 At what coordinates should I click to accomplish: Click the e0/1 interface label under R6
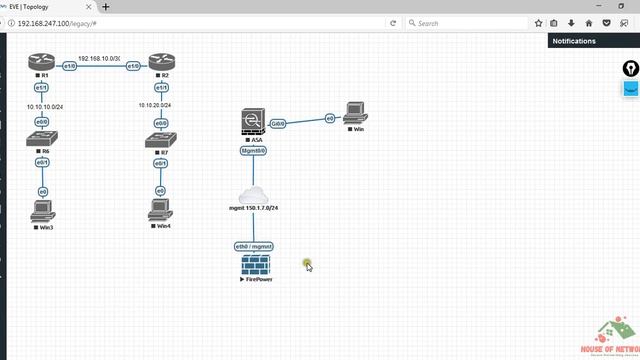click(42, 162)
